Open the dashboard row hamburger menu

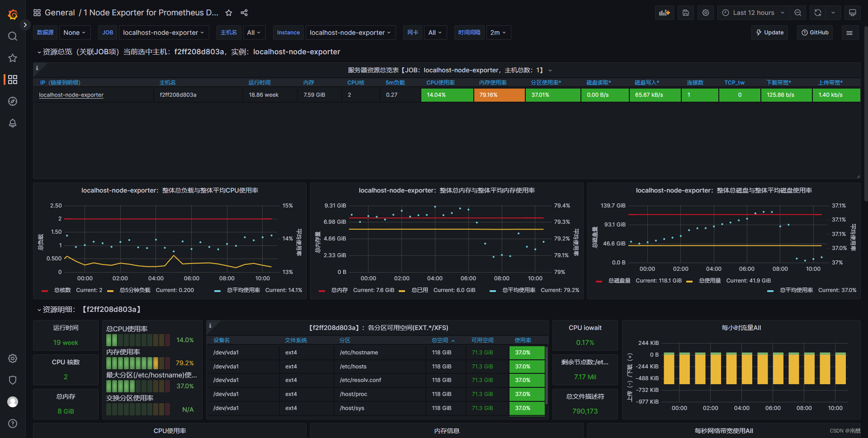click(850, 32)
